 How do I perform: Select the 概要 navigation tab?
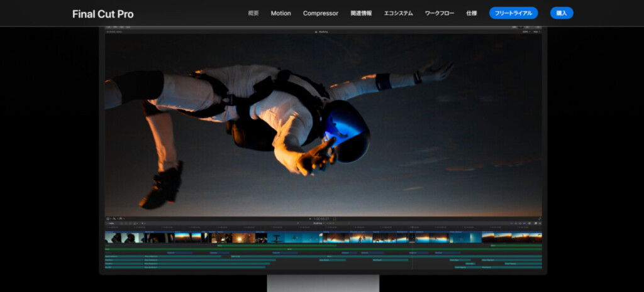pyautogui.click(x=253, y=13)
